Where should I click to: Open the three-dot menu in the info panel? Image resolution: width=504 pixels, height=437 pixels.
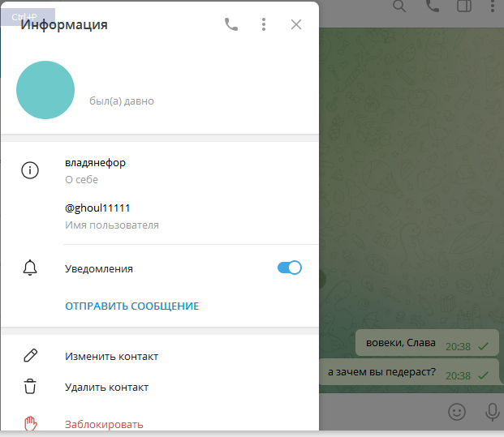(264, 24)
